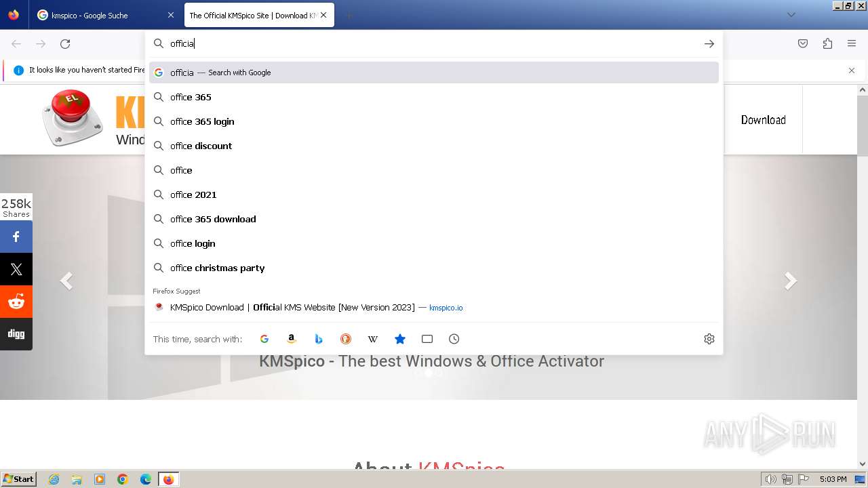This screenshot has height=488, width=868.
Task: Open Firefox application menu
Action: tap(852, 43)
